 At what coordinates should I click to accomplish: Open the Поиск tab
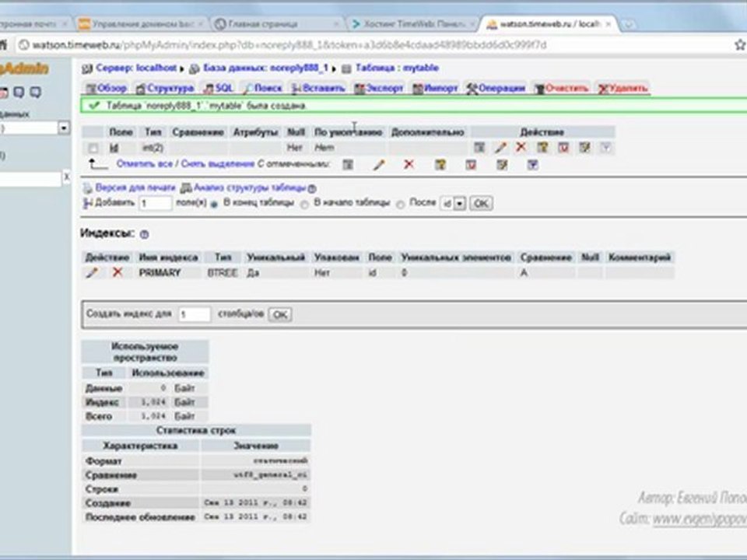pos(262,88)
